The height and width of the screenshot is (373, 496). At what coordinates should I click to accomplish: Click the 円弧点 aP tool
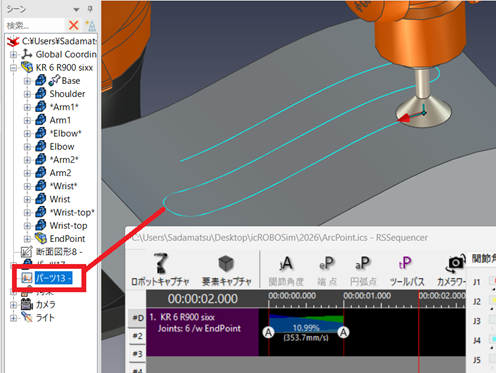coord(363,271)
